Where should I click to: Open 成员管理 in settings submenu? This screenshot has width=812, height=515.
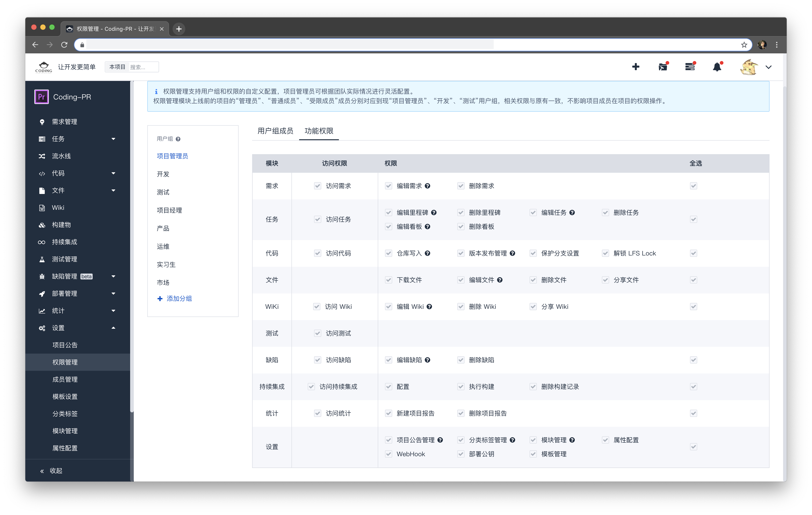pyautogui.click(x=65, y=379)
